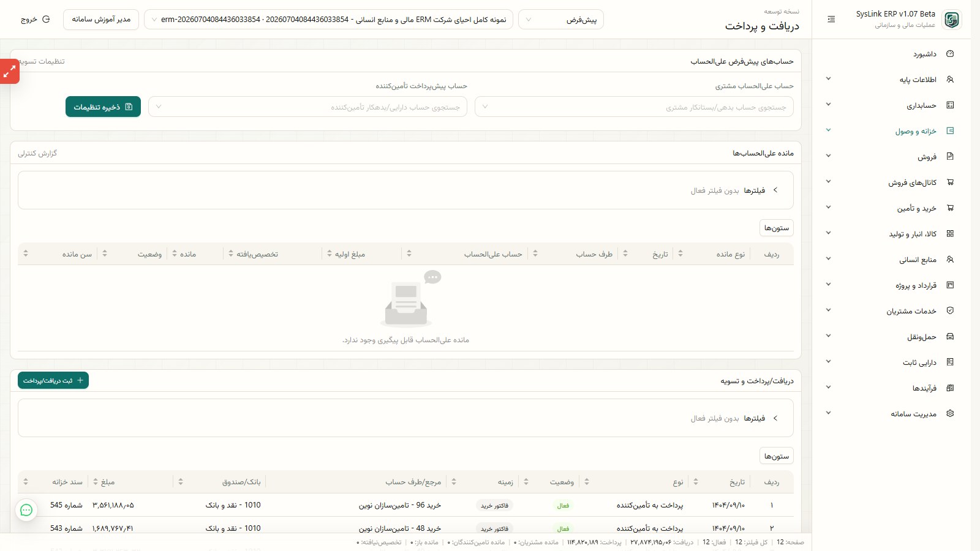Click خروج logout link
This screenshot has height=551, width=980.
click(35, 20)
